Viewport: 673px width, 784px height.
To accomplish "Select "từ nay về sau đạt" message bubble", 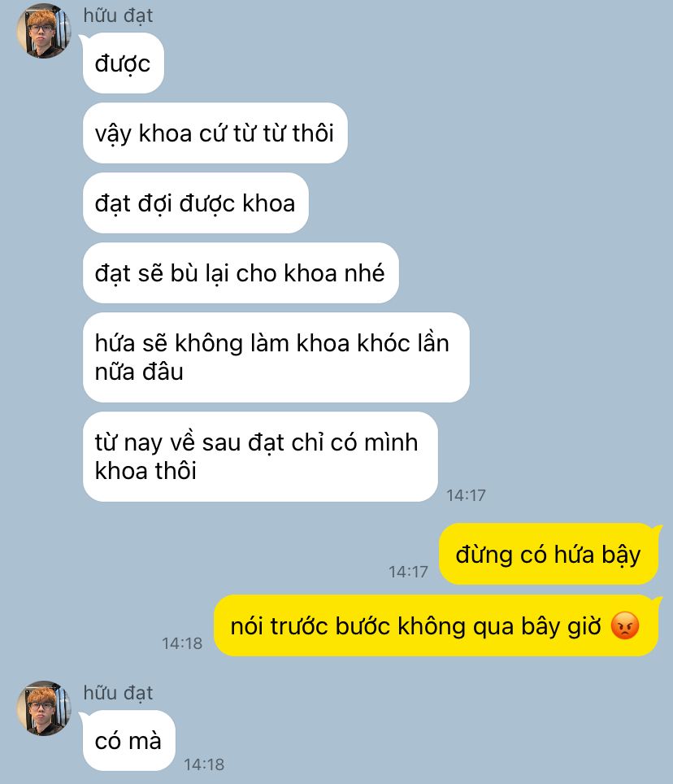I will click(x=260, y=456).
